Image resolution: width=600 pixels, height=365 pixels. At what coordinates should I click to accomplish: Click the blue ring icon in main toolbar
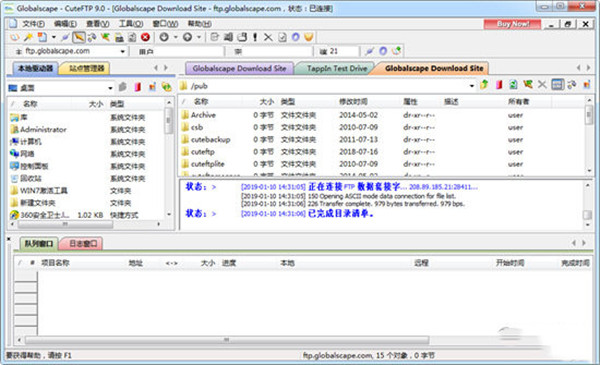[x=295, y=37]
